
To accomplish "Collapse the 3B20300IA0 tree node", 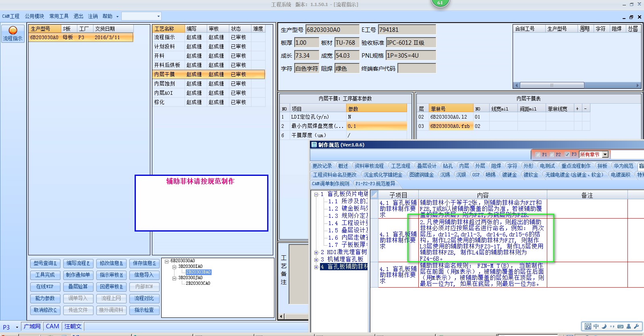I will [x=175, y=267].
